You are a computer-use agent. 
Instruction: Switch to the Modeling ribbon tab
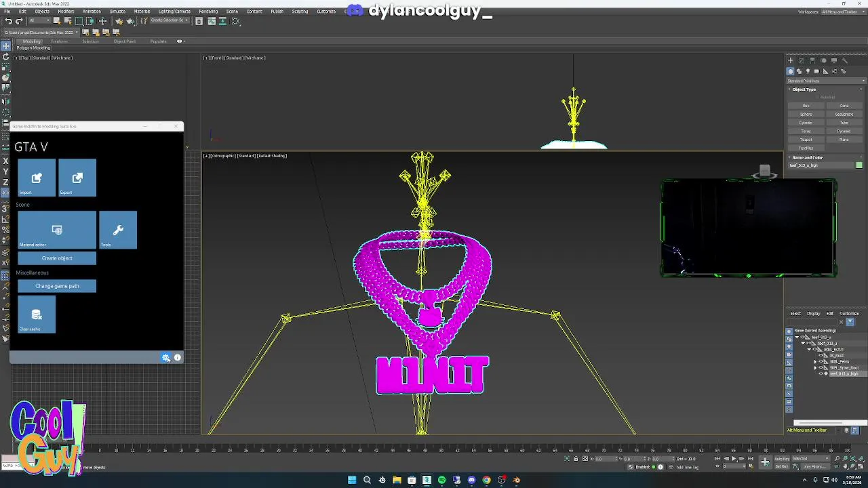31,41
